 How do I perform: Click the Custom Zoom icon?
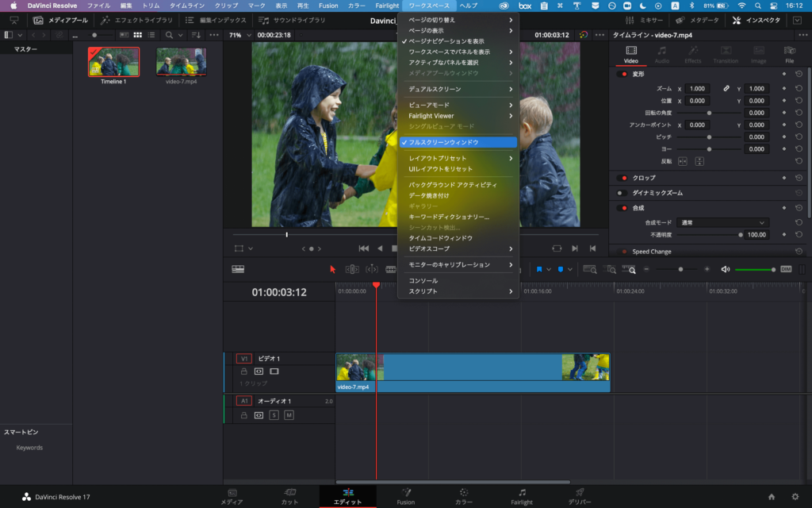coord(629,269)
